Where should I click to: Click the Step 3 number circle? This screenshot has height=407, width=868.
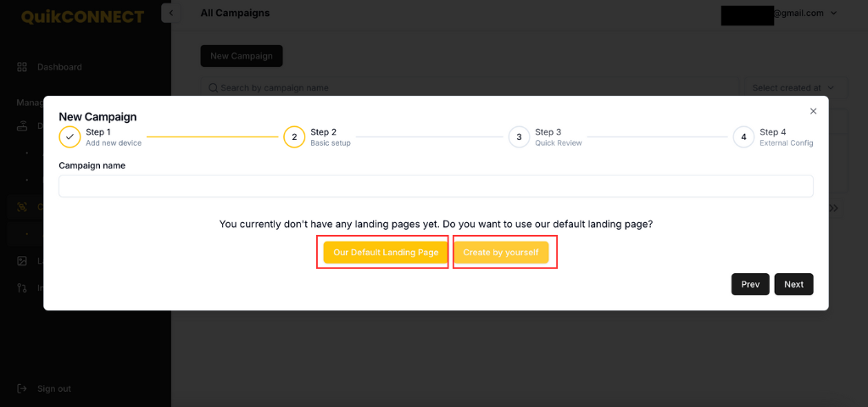[520, 137]
